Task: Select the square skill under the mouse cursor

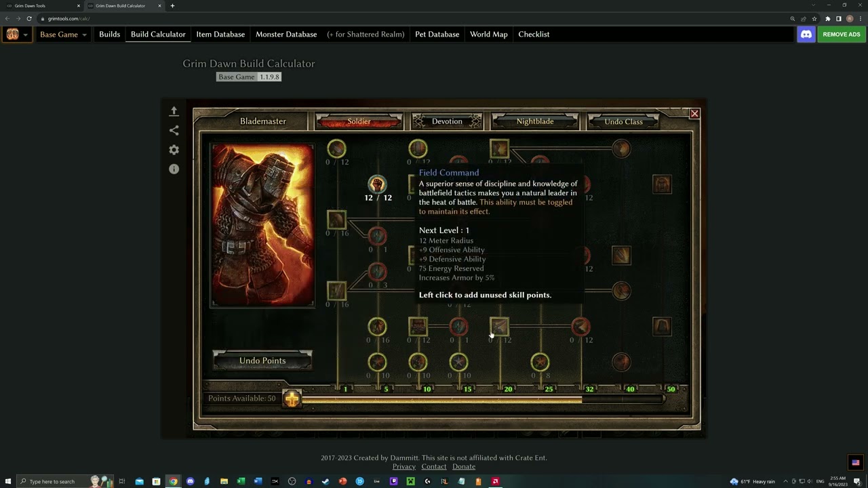Action: coord(499,327)
